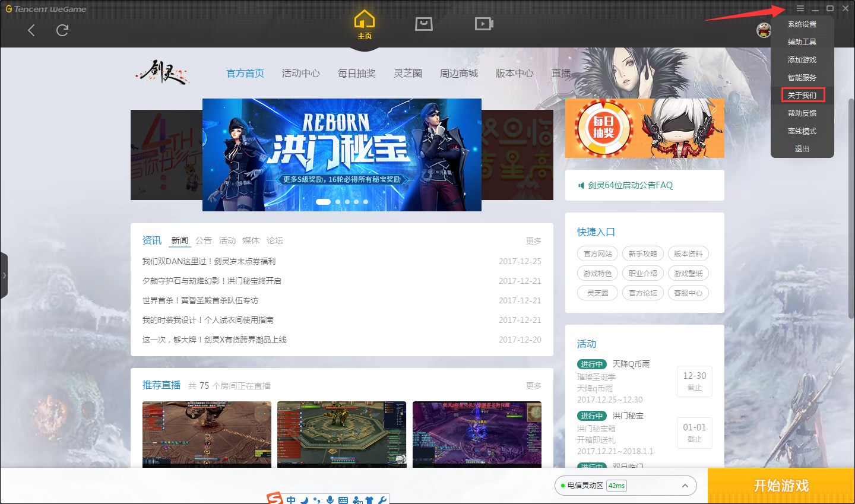Click the 官方网站 quick-entry button
The image size is (855, 504).
[598, 254]
